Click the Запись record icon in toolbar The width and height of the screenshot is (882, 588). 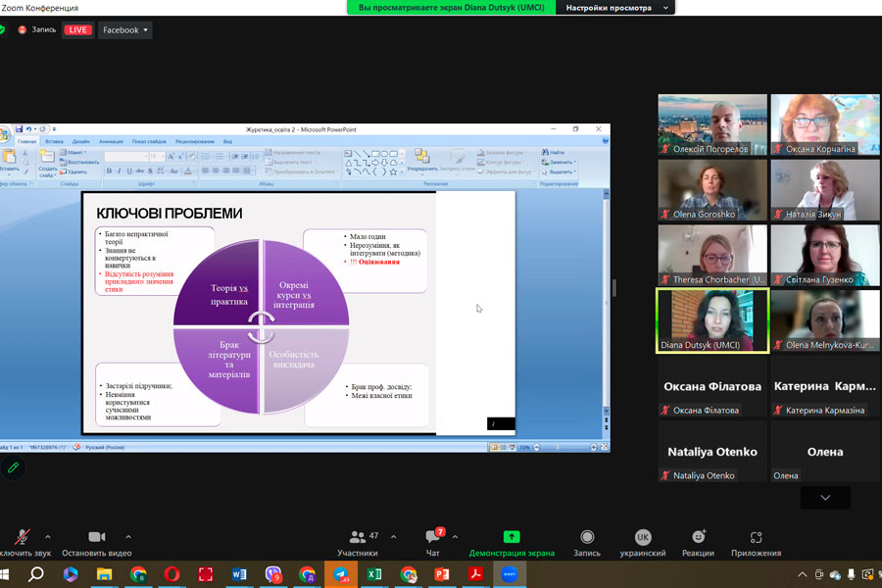[x=586, y=537]
